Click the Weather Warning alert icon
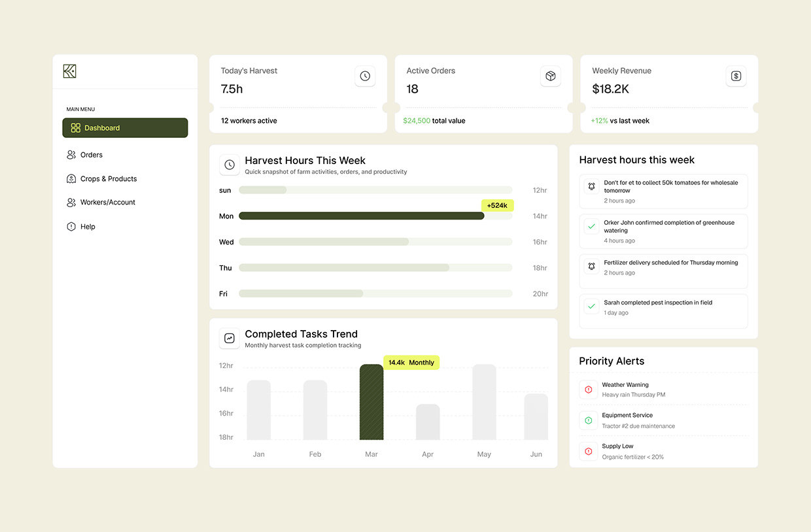This screenshot has height=532, width=811. point(587,389)
